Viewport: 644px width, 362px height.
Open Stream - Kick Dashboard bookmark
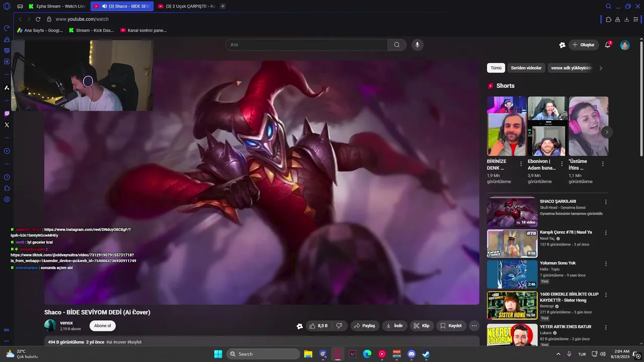91,30
